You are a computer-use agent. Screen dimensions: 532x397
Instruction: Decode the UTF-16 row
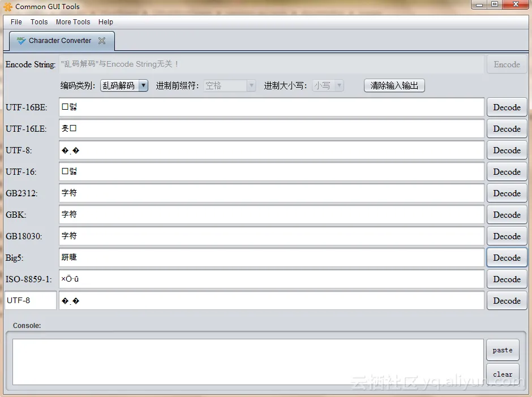point(507,172)
